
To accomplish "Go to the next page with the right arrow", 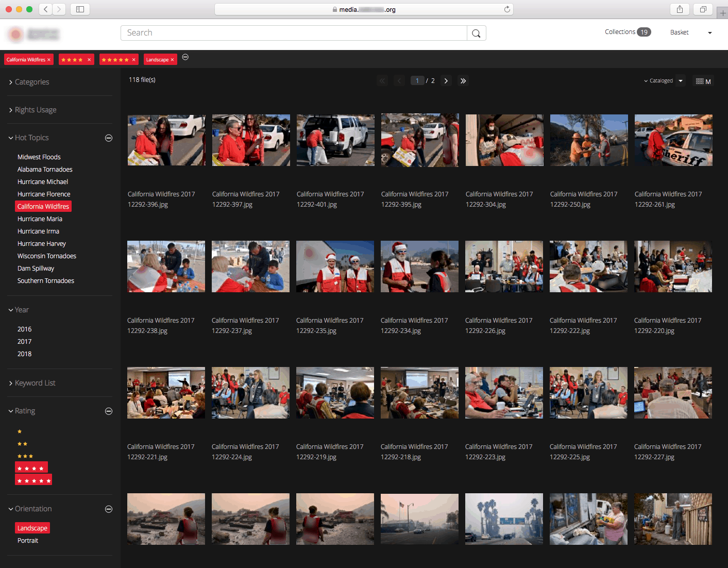I will [x=446, y=80].
